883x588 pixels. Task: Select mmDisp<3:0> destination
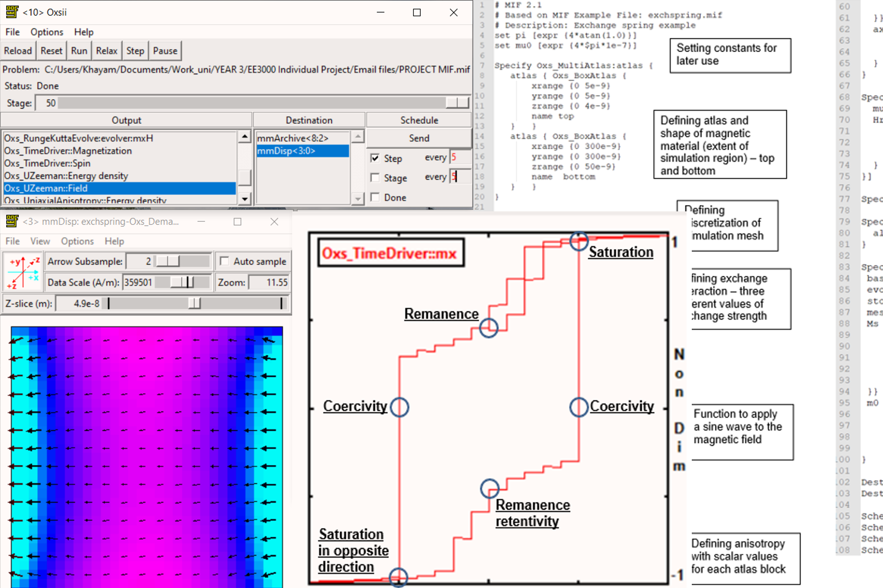[x=302, y=151]
